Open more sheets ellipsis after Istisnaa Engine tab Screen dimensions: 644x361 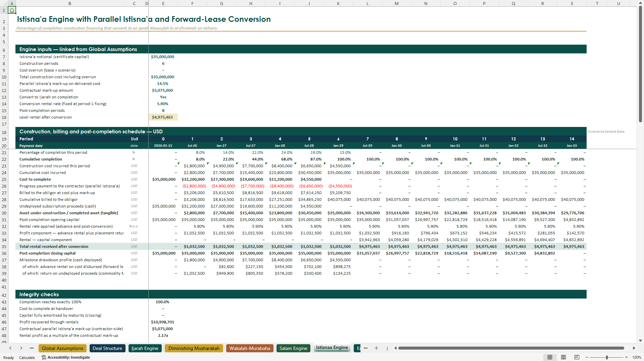tap(365, 348)
